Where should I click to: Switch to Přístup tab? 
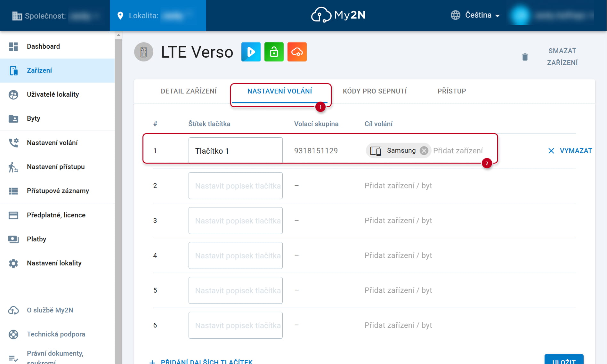pos(452,91)
